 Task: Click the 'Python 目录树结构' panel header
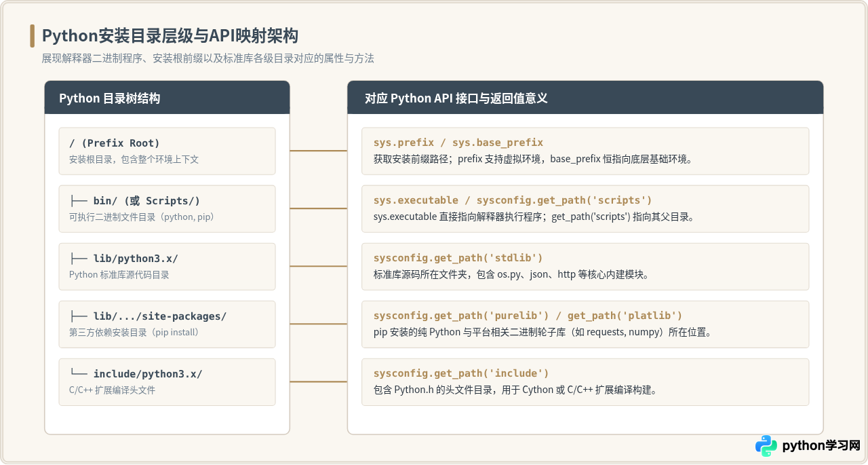[x=167, y=98]
